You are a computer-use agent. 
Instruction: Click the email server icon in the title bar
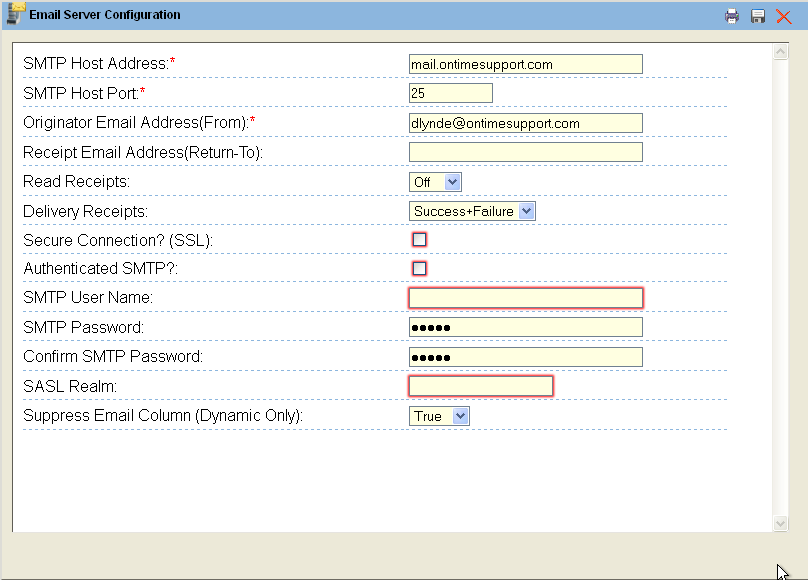pos(16,14)
